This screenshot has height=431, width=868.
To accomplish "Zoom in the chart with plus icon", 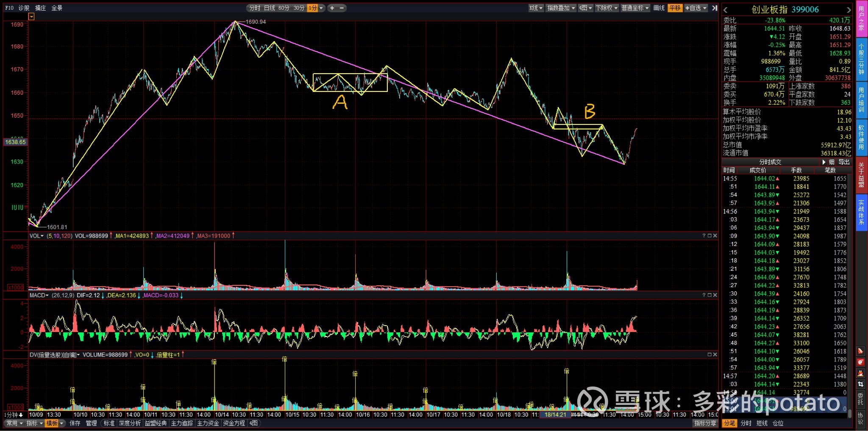I will (x=332, y=8).
